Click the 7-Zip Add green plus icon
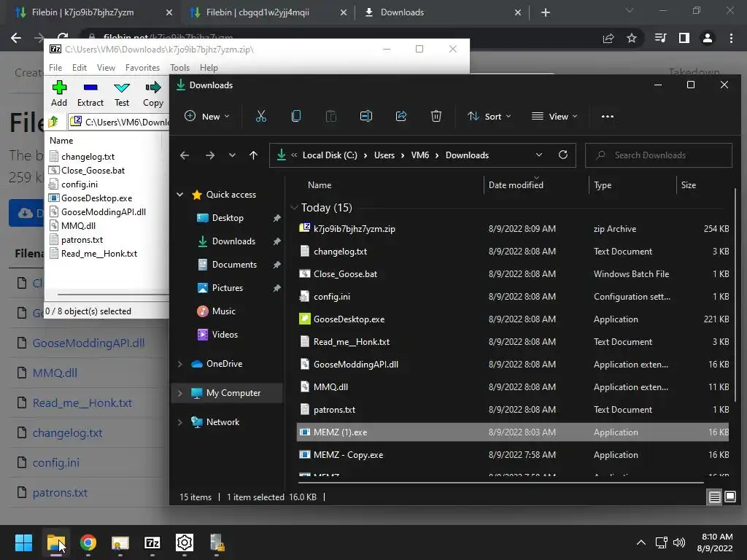 [59, 87]
